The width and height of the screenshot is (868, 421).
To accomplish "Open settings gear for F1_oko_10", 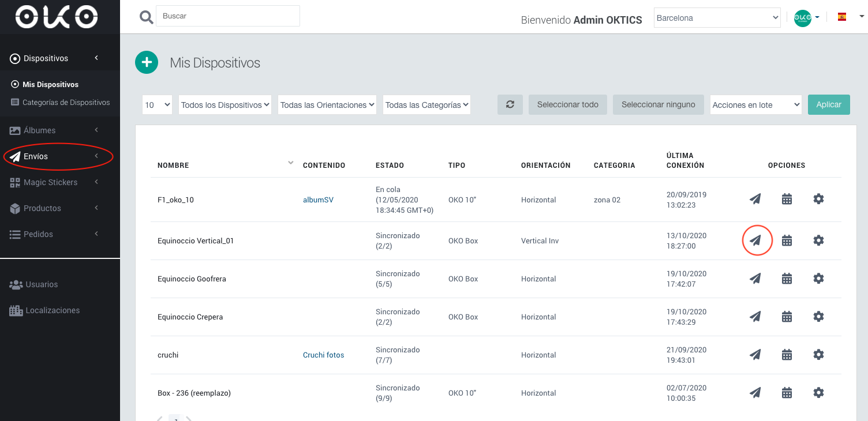I will point(818,199).
